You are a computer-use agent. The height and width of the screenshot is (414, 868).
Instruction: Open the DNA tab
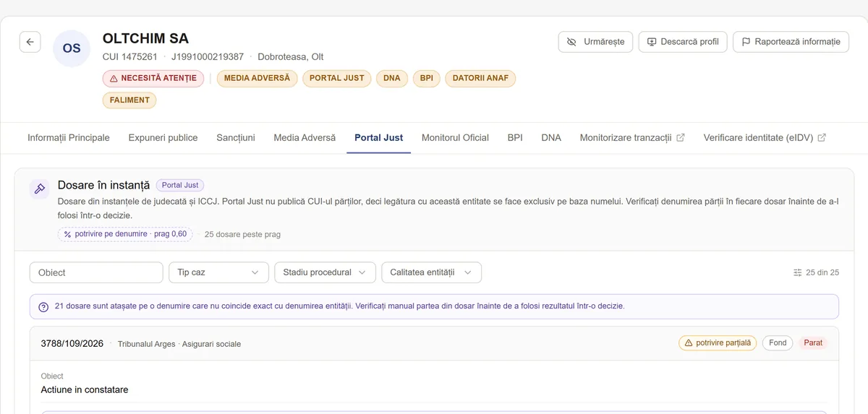tap(551, 137)
